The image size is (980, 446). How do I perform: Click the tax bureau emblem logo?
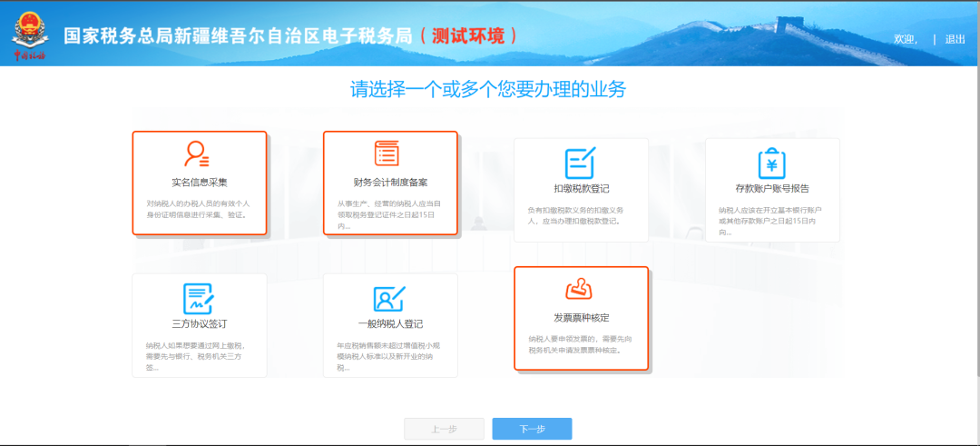click(x=29, y=37)
